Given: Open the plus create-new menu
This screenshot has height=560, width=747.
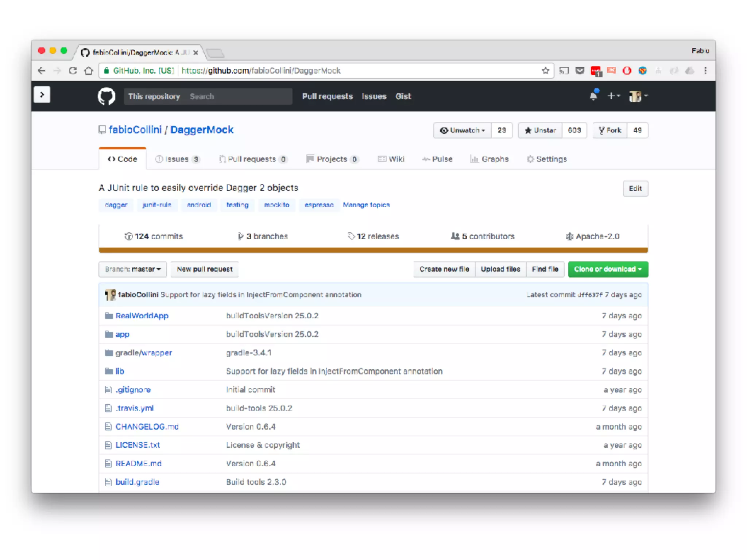Looking at the screenshot, I should click(614, 96).
